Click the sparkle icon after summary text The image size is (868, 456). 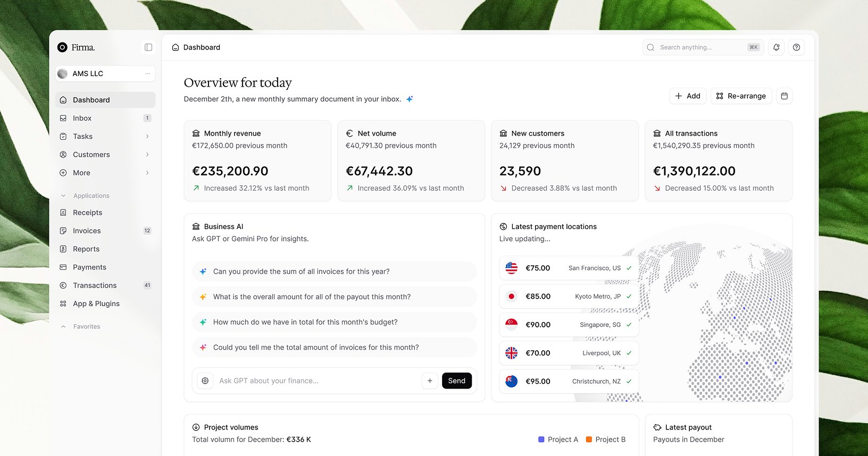point(410,99)
